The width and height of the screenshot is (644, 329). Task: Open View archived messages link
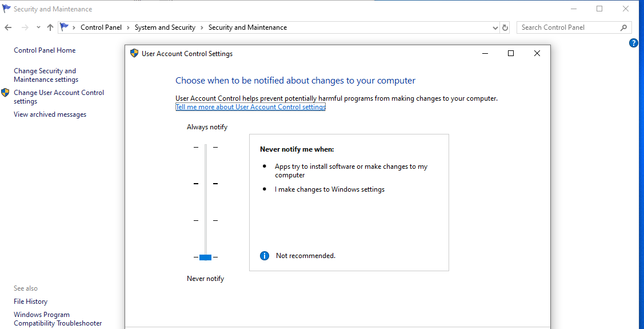(50, 114)
